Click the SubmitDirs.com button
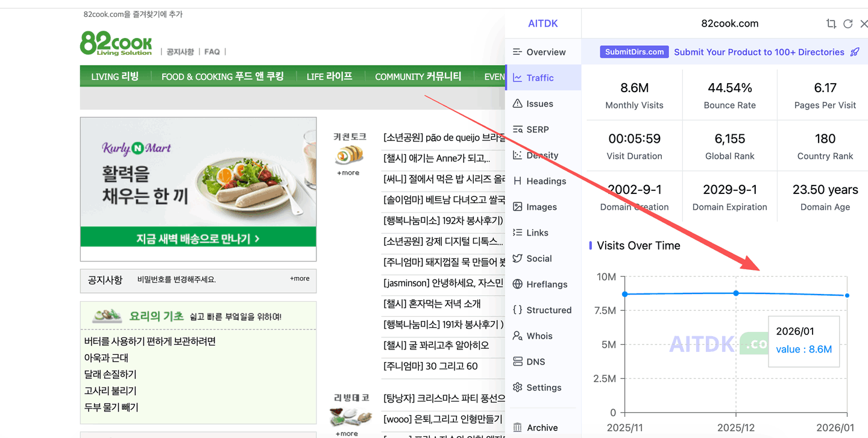The height and width of the screenshot is (438, 868). [634, 52]
